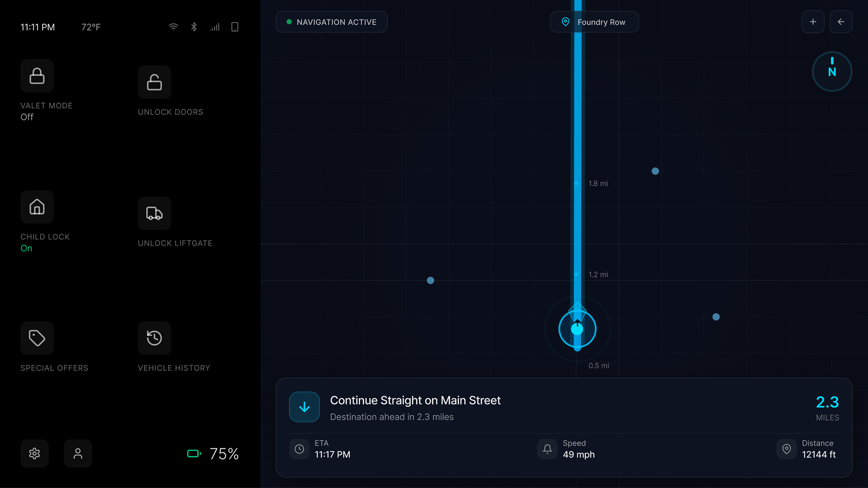Open Special Offers tag icon
The height and width of the screenshot is (488, 868).
pos(37,338)
